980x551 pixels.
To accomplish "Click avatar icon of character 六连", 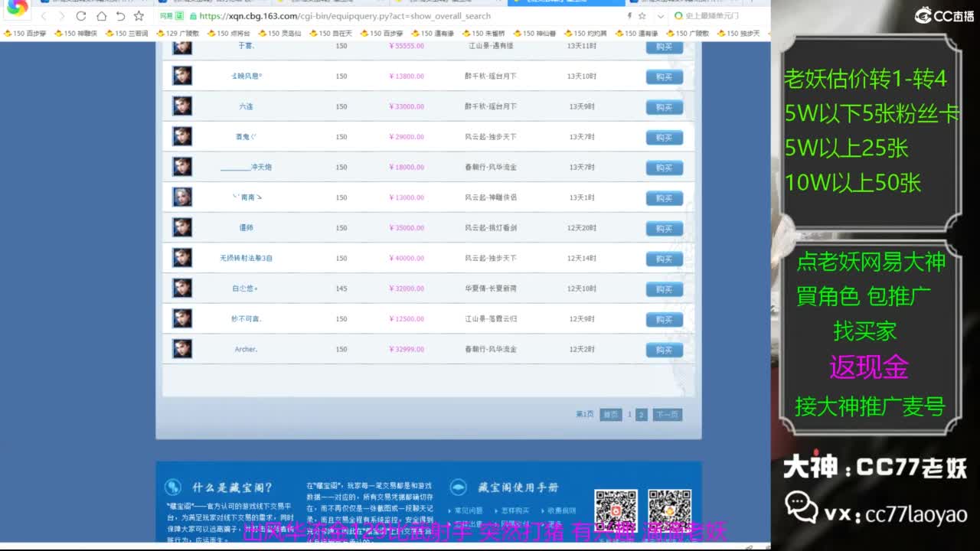I will [x=182, y=106].
